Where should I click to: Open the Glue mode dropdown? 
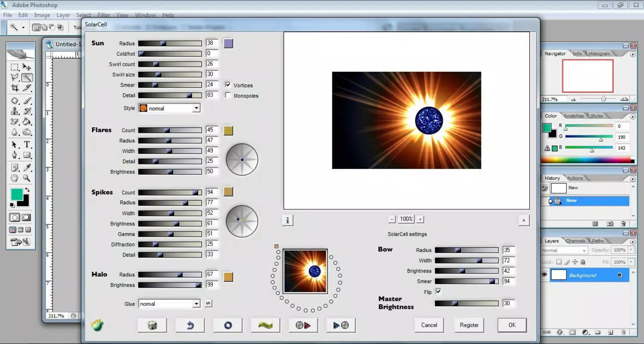click(196, 304)
